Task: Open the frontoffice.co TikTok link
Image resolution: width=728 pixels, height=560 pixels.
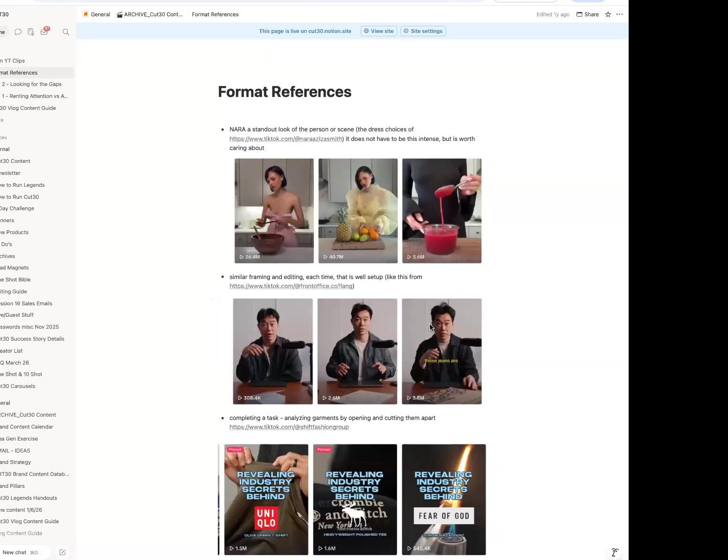Action: coord(291,286)
